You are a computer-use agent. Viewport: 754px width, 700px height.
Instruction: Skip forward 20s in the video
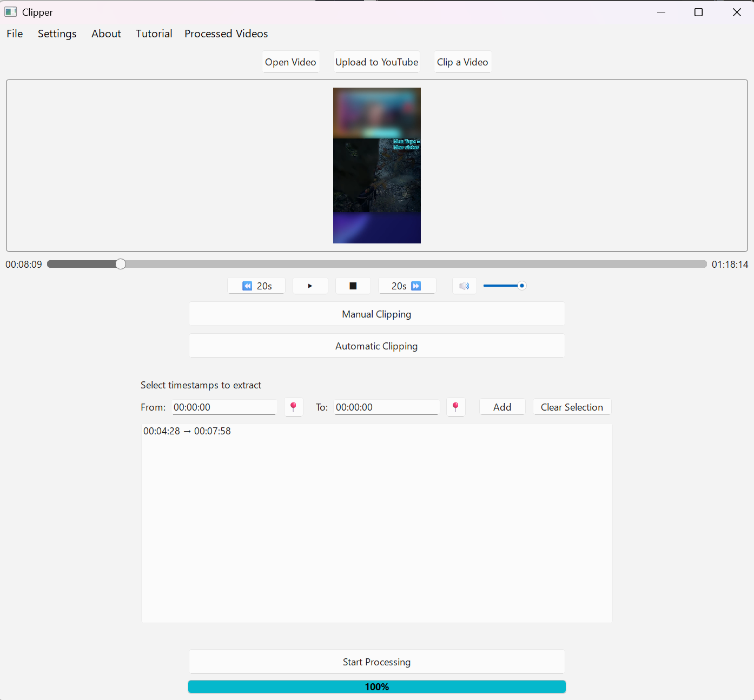coord(407,286)
